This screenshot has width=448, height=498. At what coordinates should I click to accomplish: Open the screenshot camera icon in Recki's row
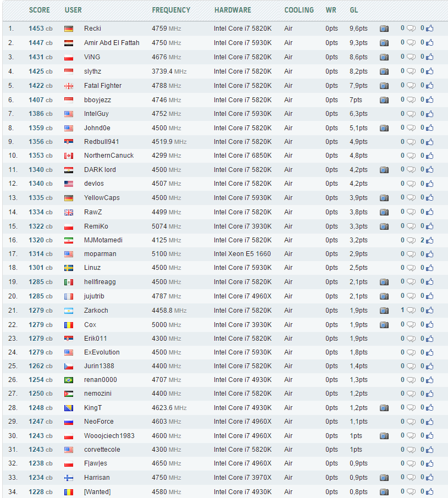point(384,29)
